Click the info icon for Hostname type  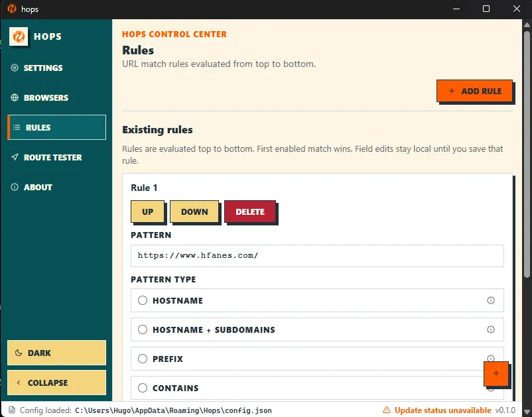point(491,300)
